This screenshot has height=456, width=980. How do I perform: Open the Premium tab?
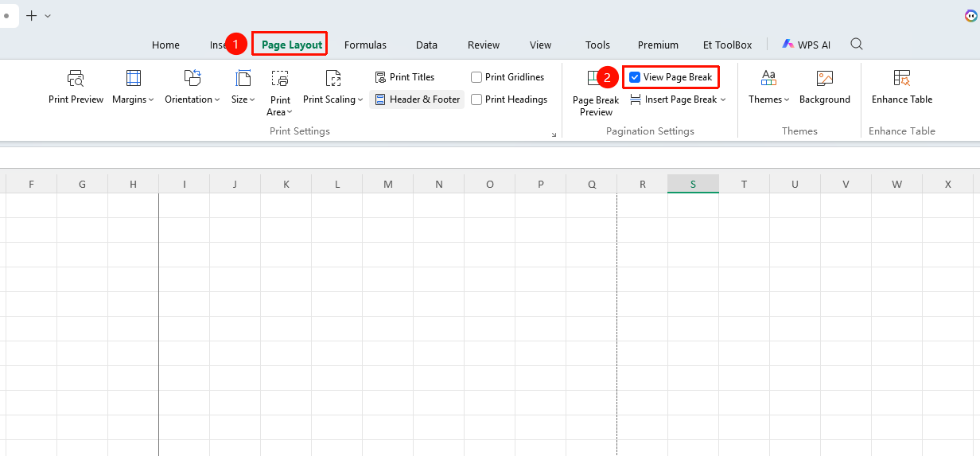[658, 45]
